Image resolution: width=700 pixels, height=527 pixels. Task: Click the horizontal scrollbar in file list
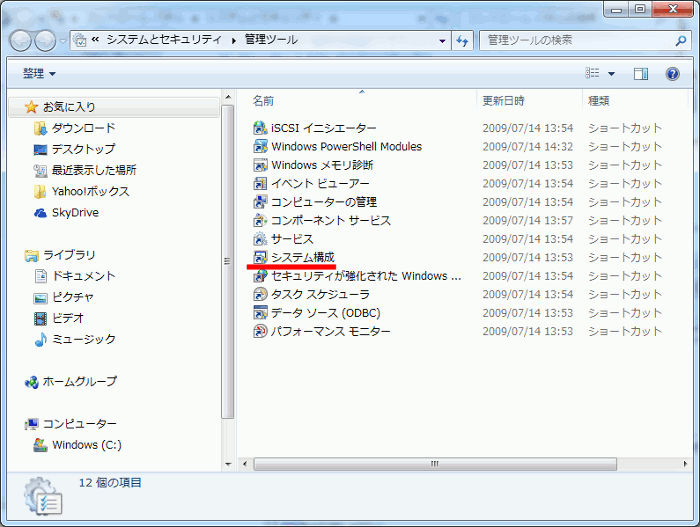pyautogui.click(x=434, y=464)
